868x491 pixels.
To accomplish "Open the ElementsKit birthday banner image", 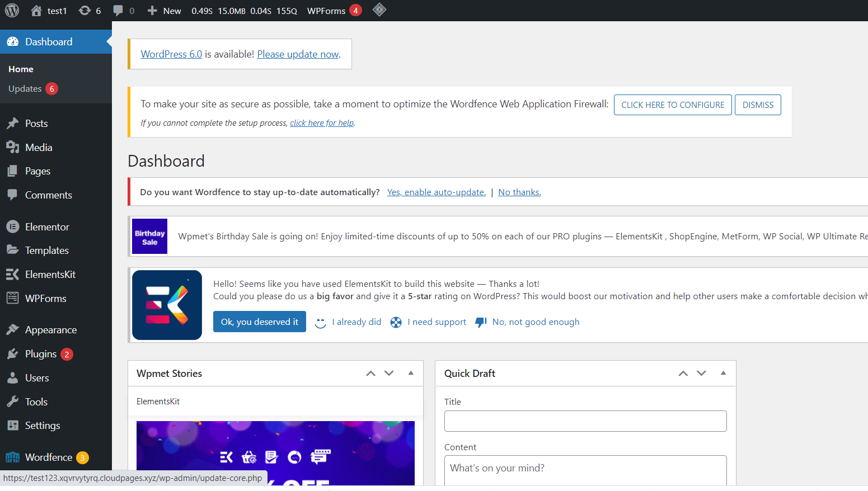I will pyautogui.click(x=275, y=453).
